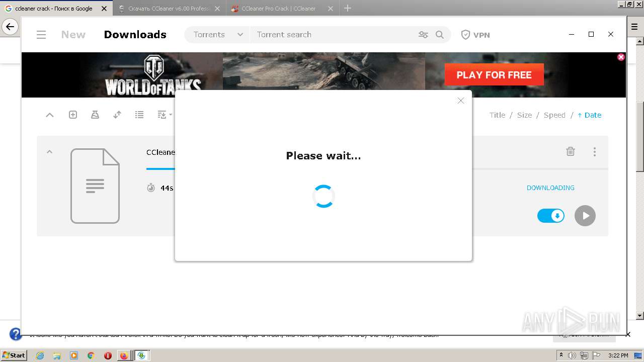Click the add torrent plus icon
Screen dimensions: 644x362
(73, 115)
